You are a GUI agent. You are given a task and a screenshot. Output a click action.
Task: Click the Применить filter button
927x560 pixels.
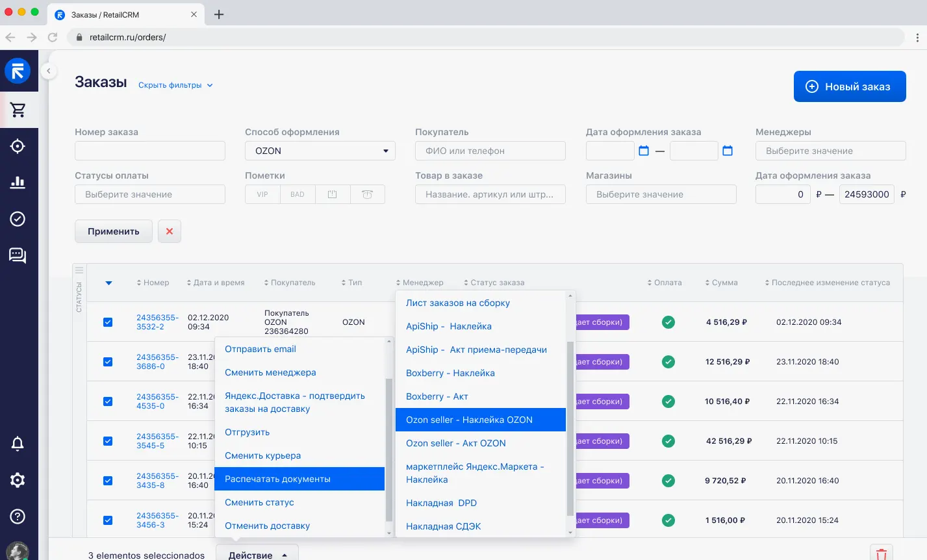coord(114,231)
